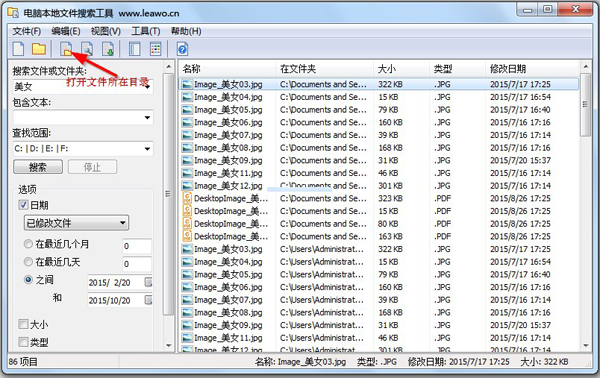Click the JPG icon of 46 KB Users row
600x378 pixels.
pos(187,338)
